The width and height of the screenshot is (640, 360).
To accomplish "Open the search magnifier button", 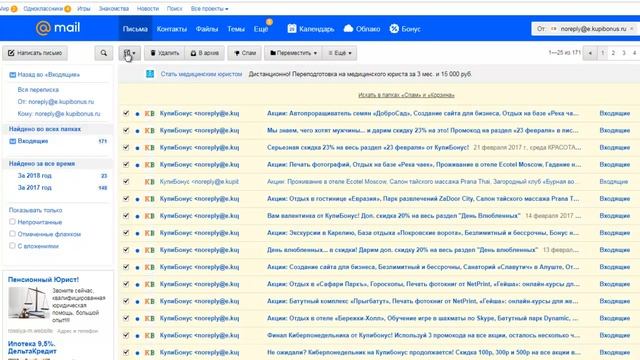I will tap(104, 53).
